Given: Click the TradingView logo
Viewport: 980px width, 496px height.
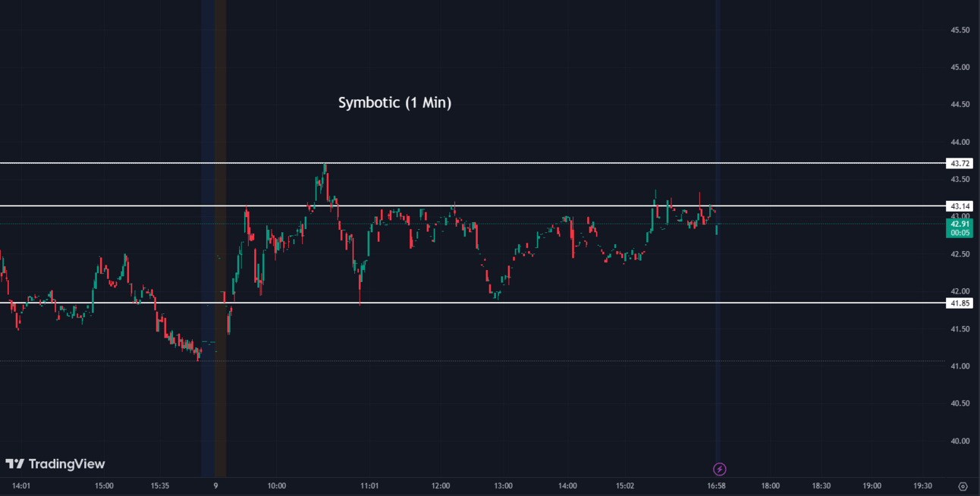Looking at the screenshot, I should click(55, 463).
